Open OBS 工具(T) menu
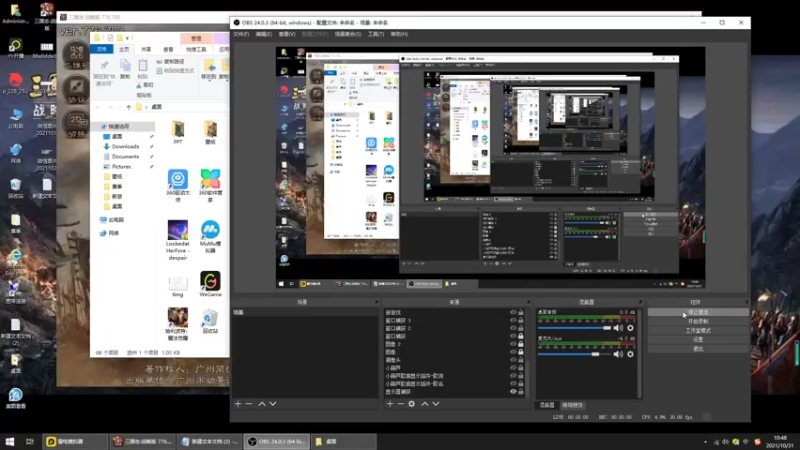The height and width of the screenshot is (450, 800). pos(376,34)
